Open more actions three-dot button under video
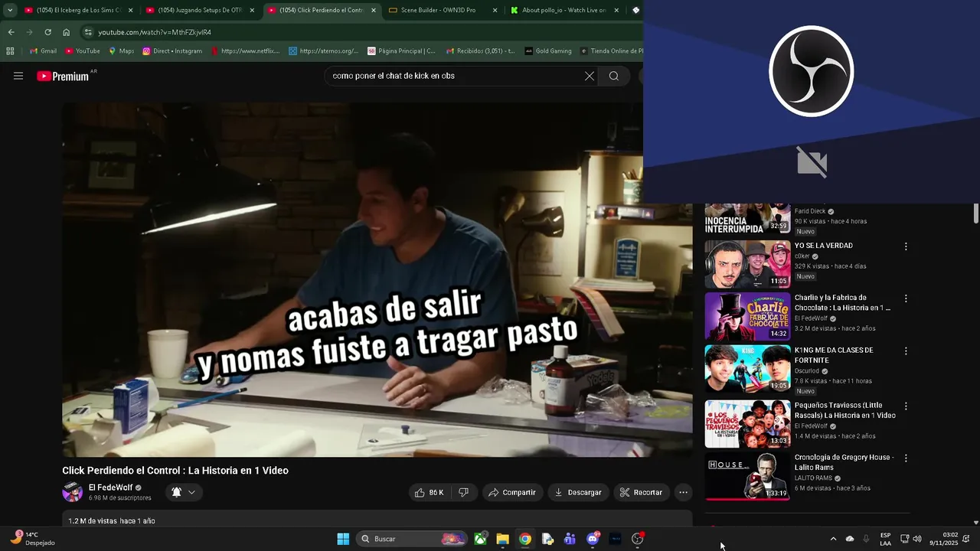 (684, 492)
